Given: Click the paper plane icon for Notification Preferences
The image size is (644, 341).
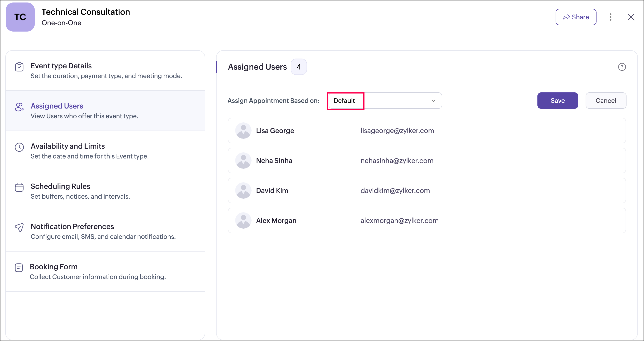Looking at the screenshot, I should click(19, 227).
